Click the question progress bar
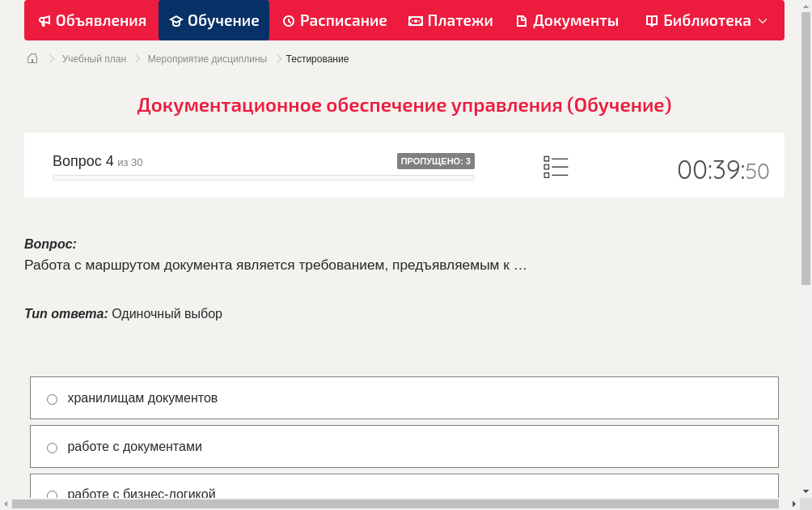The width and height of the screenshot is (812, 510). click(263, 177)
